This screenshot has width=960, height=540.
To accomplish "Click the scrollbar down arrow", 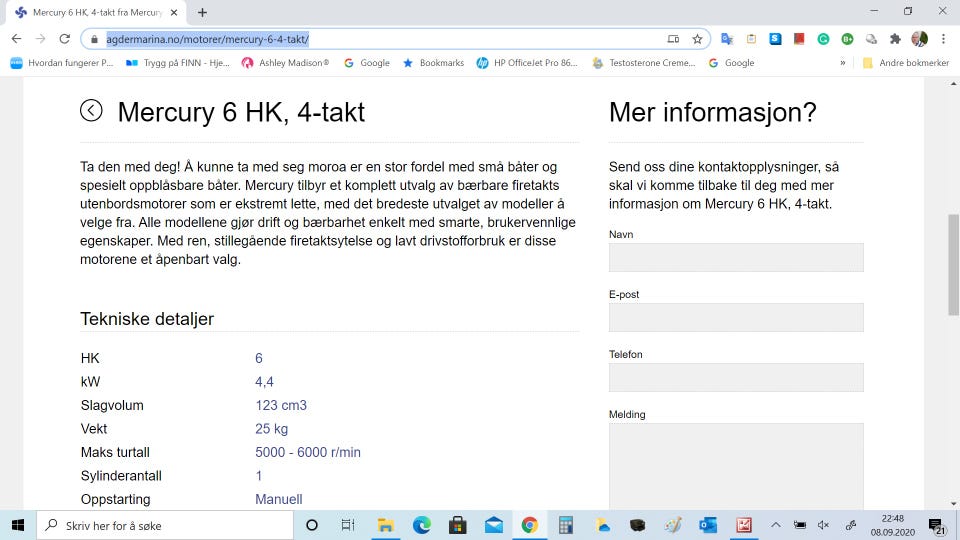I will tap(953, 503).
